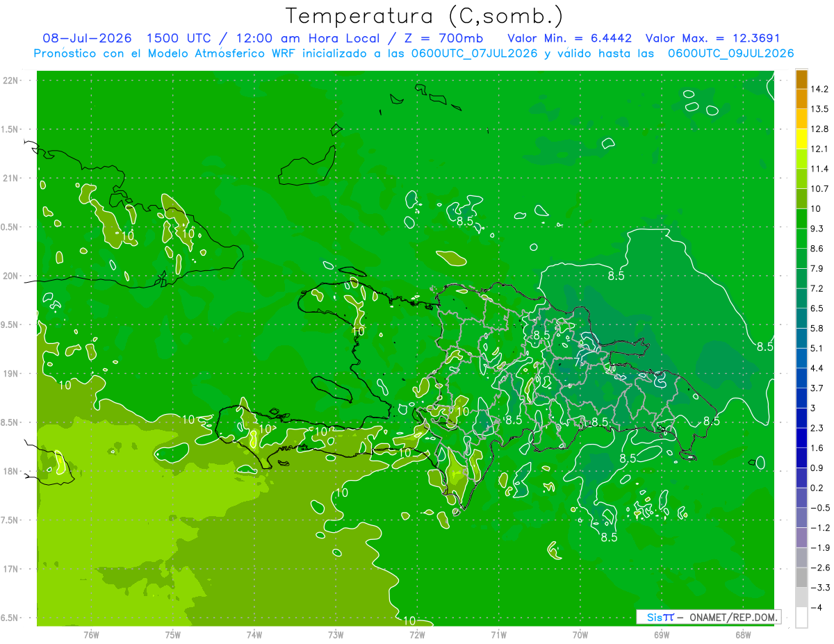Click the orange swatch above 14.2
Image resolution: width=834 pixels, height=644 pixels.
(x=801, y=79)
